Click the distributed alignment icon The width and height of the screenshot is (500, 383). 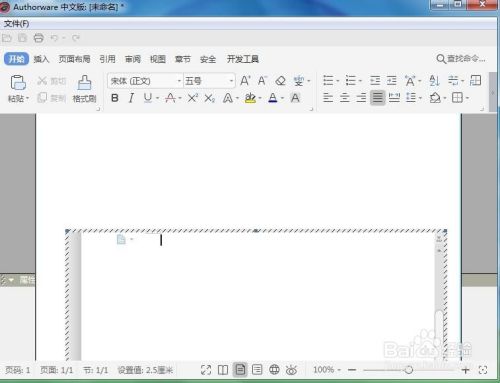click(395, 98)
